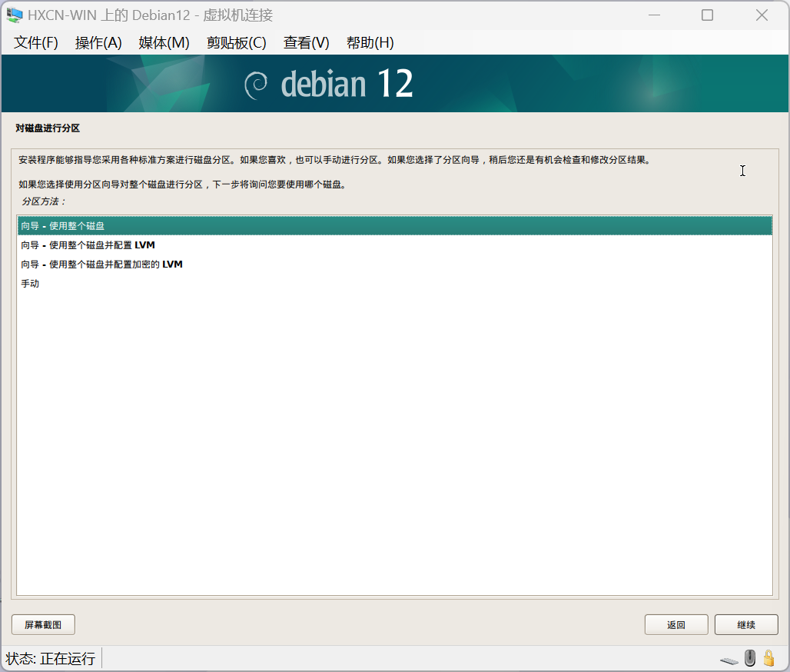Image resolution: width=790 pixels, height=672 pixels.
Task: Maximize the virtual machine connection window
Action: [x=707, y=15]
